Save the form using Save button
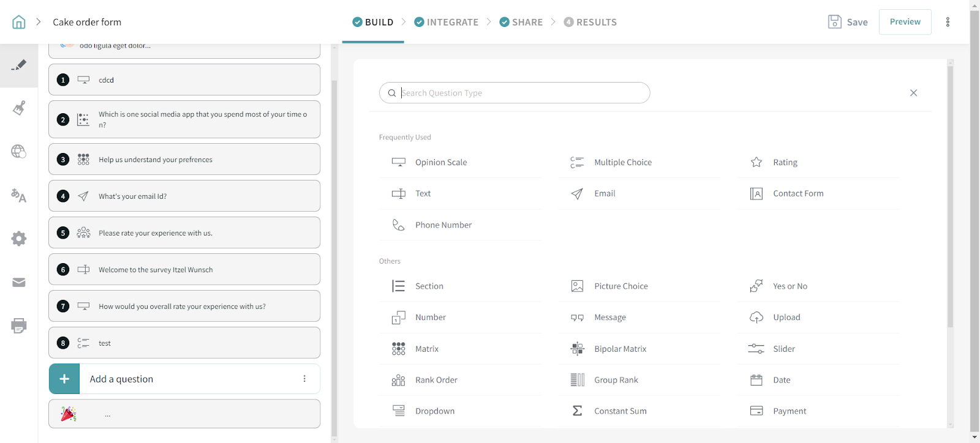 click(x=848, y=22)
